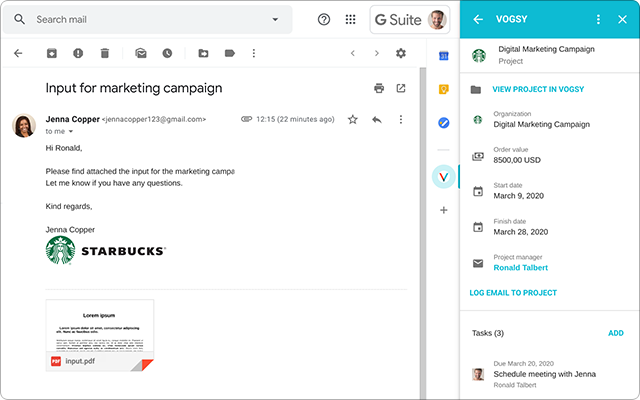Screen dimensions: 640x400
Task: Click the Search mail input field
Action: pos(147,20)
